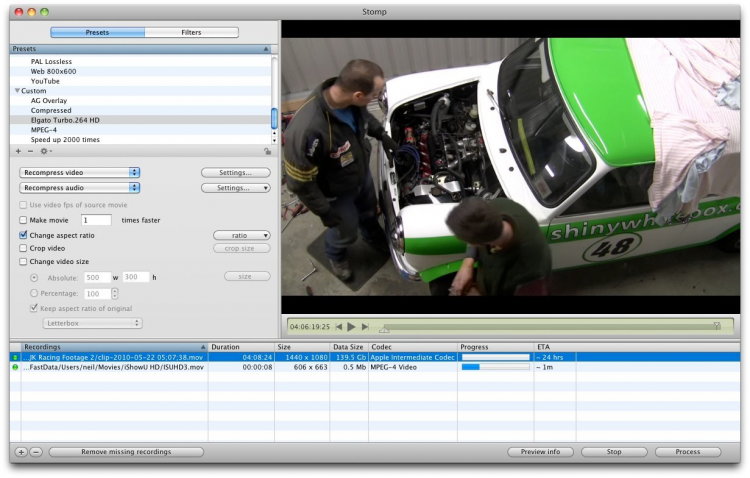Open the Recompress audio dropdown
Image resolution: width=750 pixels, height=478 pixels.
79,187
